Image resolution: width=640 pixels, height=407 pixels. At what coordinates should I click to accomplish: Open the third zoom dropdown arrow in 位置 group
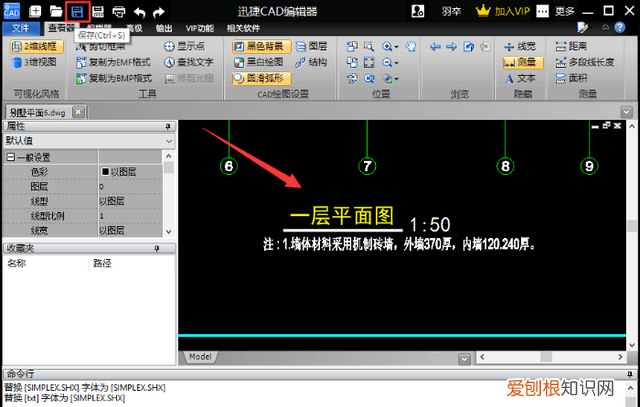(396, 79)
